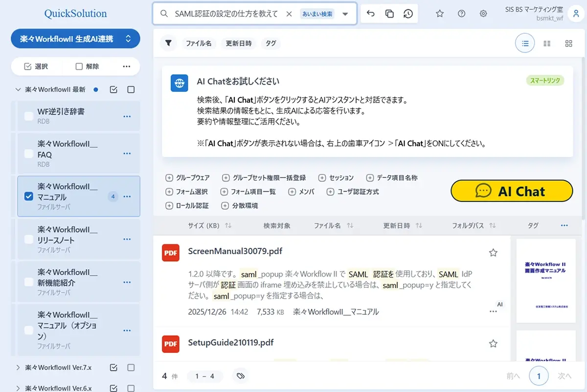Favorite SetupGuide210119.pdf with star
Screen dimensions: 587x392
coord(493,344)
